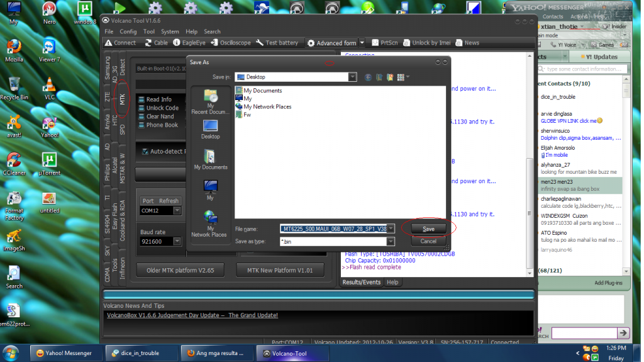Screen dimensions: 644x362
Task: Create a new folder in Save As
Action: pos(389,77)
